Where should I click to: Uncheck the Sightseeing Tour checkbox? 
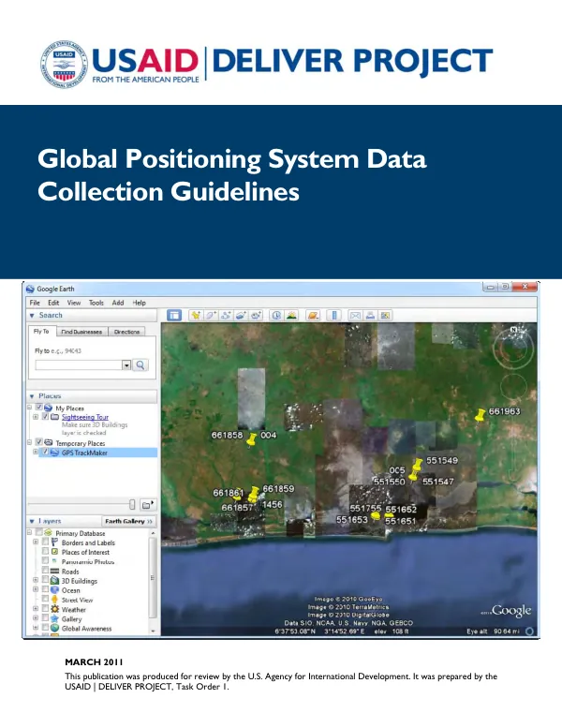click(x=46, y=416)
